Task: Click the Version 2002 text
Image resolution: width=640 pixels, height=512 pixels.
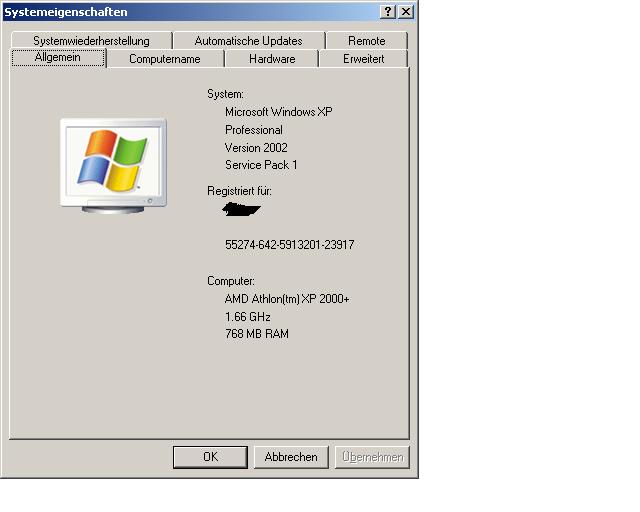Action: point(256,147)
